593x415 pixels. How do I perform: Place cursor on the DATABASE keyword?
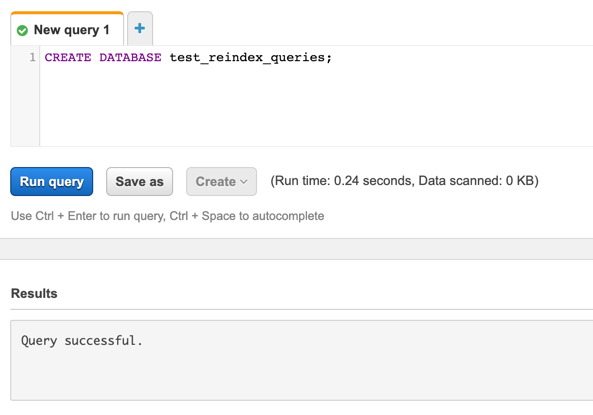pyautogui.click(x=130, y=58)
